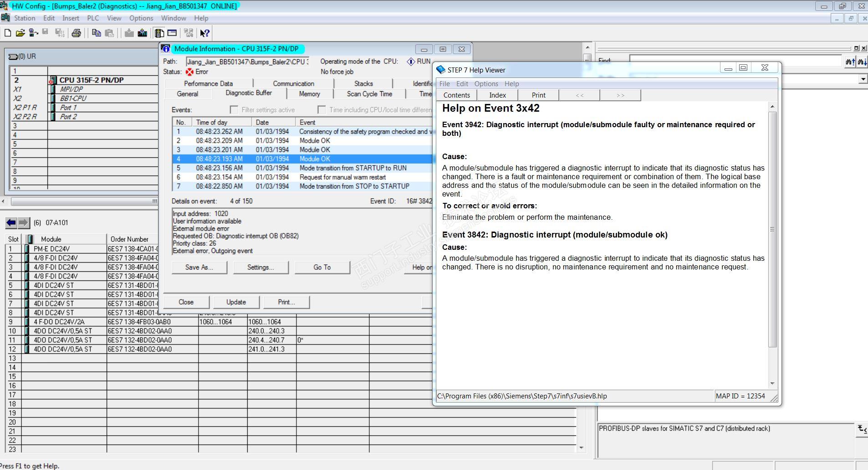Open the catalog profile dropdown arrow
868x470 pixels.
click(863, 79)
